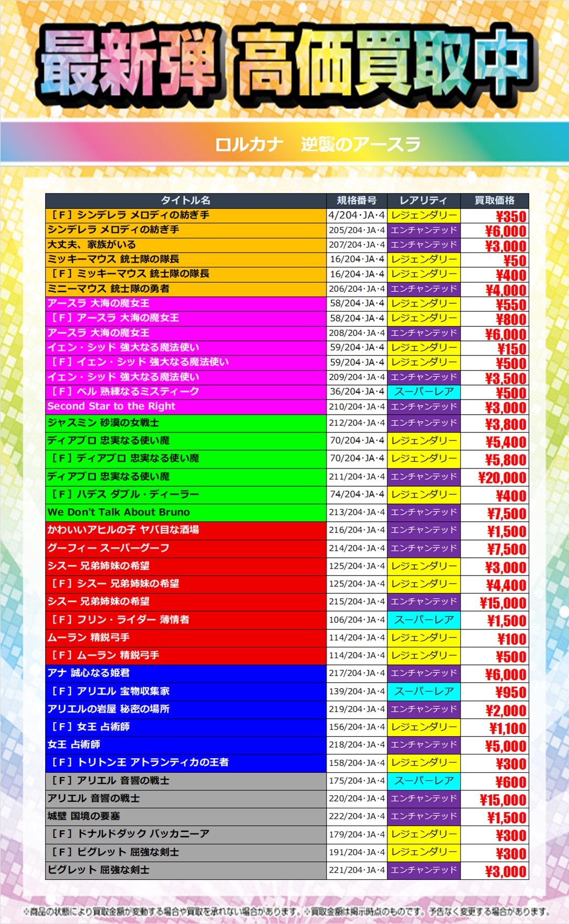
Task: Select the かわいいアヒルの子 ヤバ目な酒場 title
Action: [123, 530]
